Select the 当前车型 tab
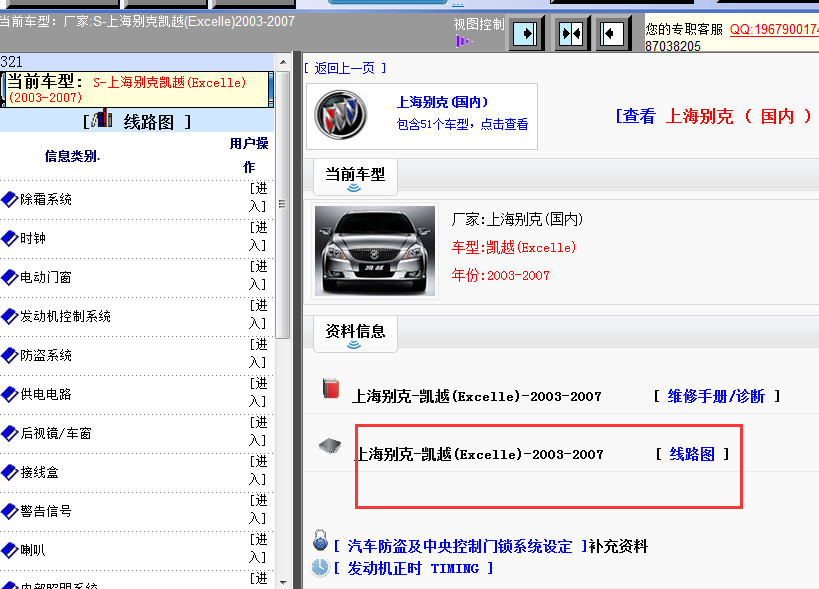 click(355, 177)
